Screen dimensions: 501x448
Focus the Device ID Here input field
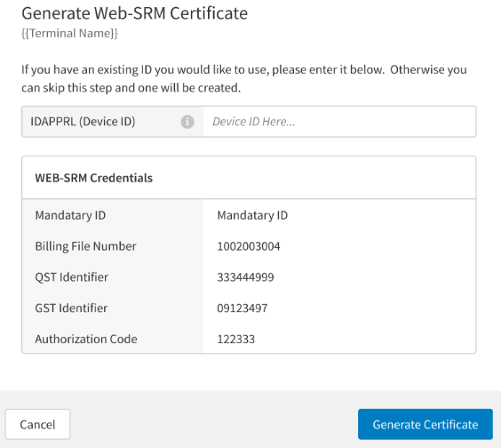(x=339, y=122)
